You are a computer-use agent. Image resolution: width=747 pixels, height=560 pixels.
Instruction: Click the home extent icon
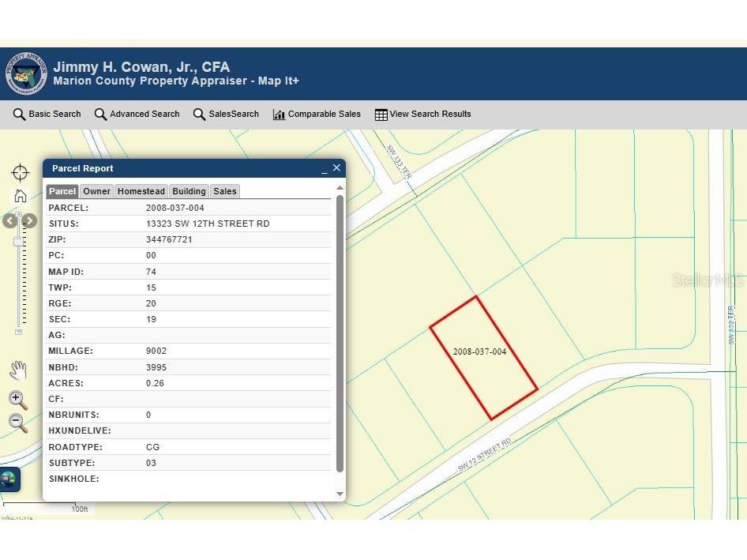[21, 196]
